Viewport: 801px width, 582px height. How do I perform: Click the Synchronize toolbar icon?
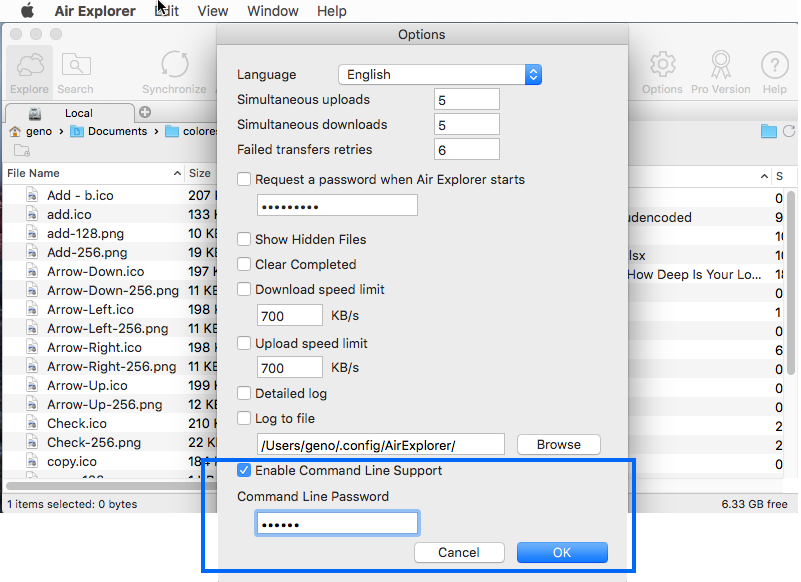(x=174, y=73)
